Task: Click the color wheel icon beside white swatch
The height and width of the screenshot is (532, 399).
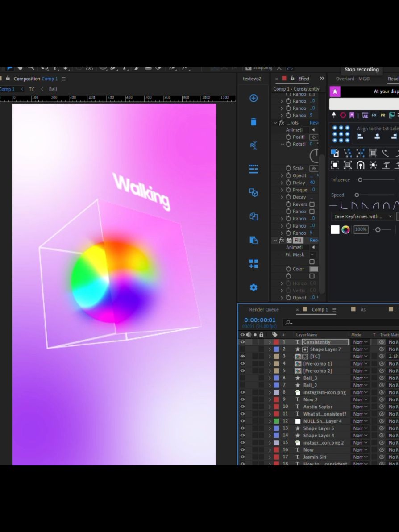Action: click(345, 230)
